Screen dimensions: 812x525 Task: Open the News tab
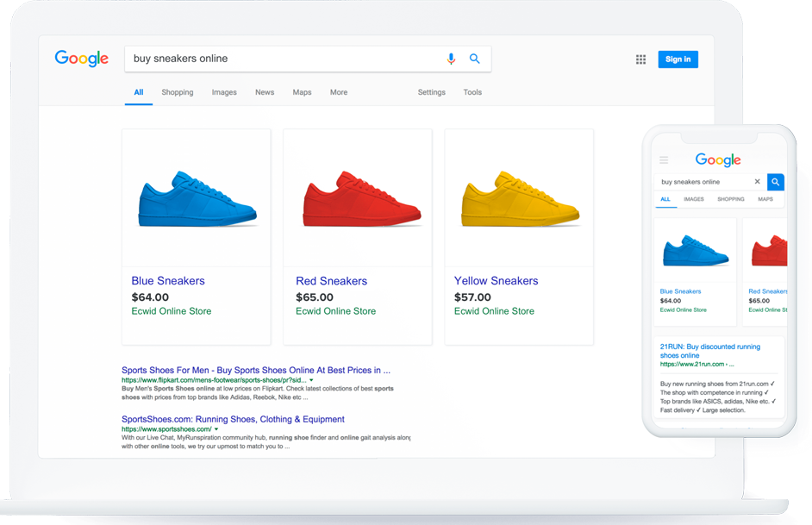click(x=264, y=92)
